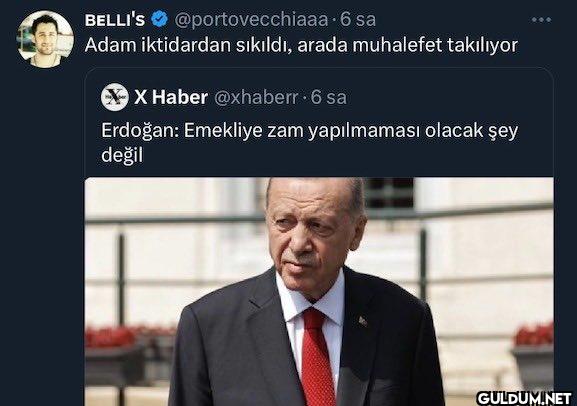Open the X Haber display name
This screenshot has height=406, width=577.
pos(171,97)
